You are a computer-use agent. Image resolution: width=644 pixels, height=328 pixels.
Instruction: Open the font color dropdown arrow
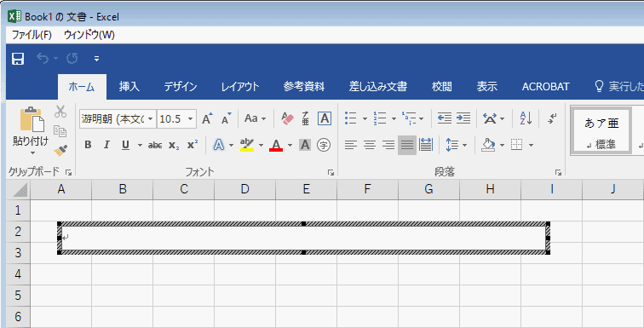point(290,145)
